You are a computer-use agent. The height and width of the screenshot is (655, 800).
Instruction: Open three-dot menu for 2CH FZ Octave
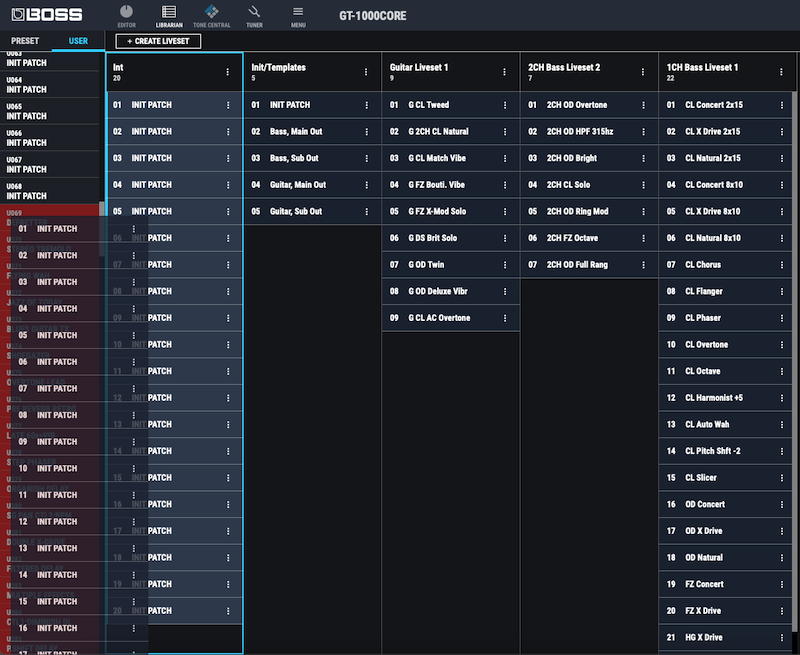[643, 238]
